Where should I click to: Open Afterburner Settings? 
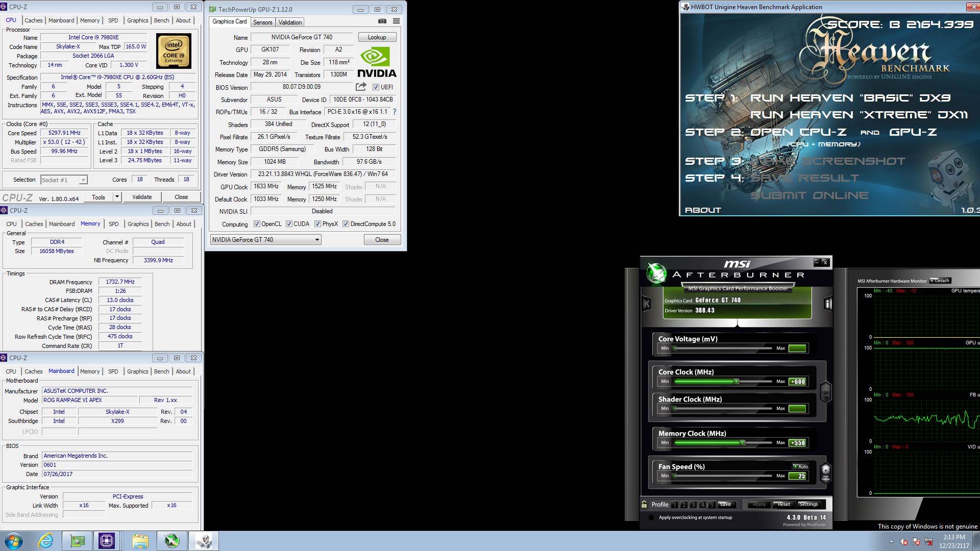coord(808,505)
